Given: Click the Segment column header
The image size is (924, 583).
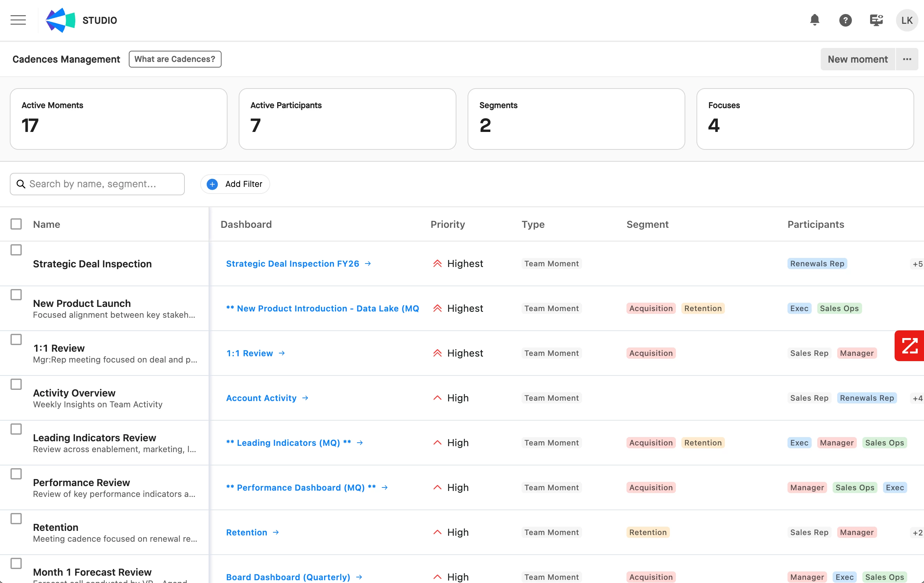Looking at the screenshot, I should coord(647,224).
